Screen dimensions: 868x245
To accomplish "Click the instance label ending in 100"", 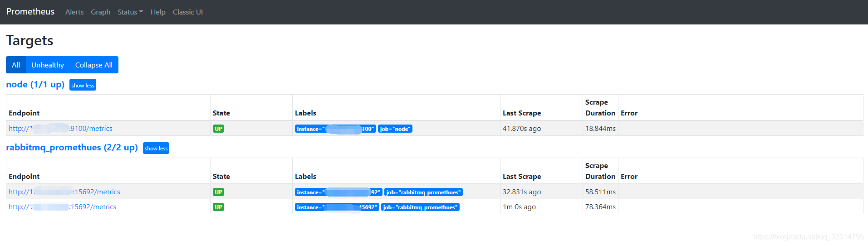I will pos(335,129).
